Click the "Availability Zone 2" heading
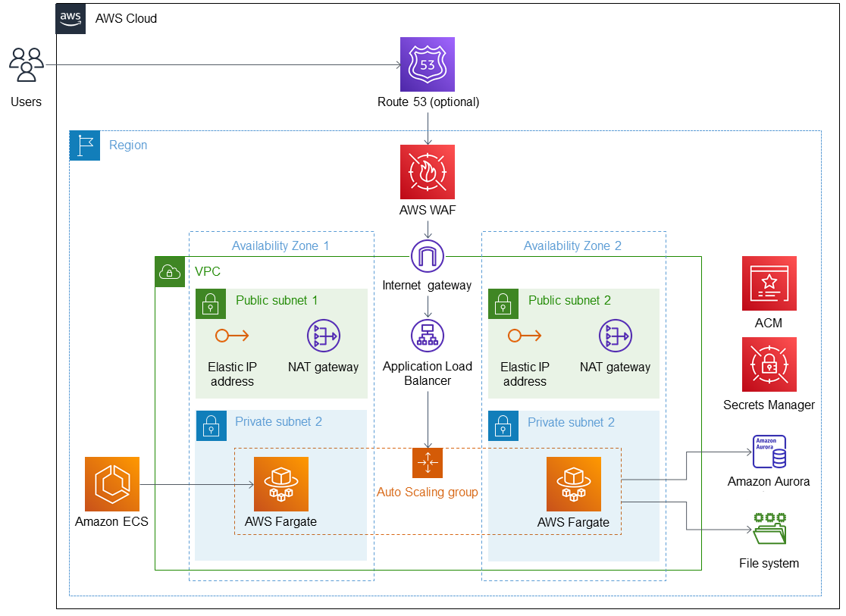Screen dimensions: 846x616 tap(572, 246)
